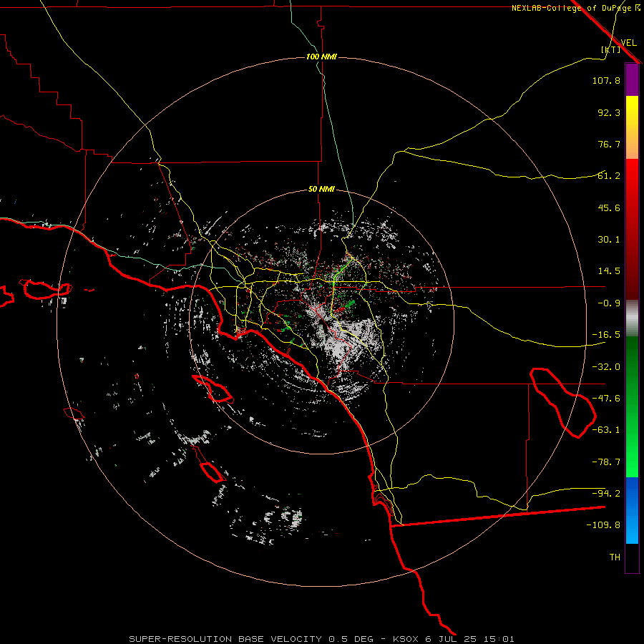This screenshot has width=644, height=644.
Task: Select the -78.7 scale value
Action: tap(606, 462)
